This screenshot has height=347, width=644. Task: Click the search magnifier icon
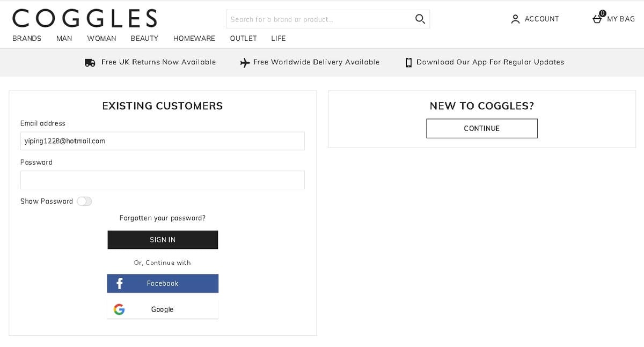pos(420,19)
